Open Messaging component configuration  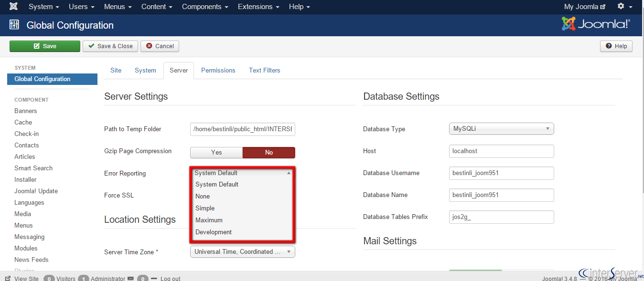[x=30, y=237]
